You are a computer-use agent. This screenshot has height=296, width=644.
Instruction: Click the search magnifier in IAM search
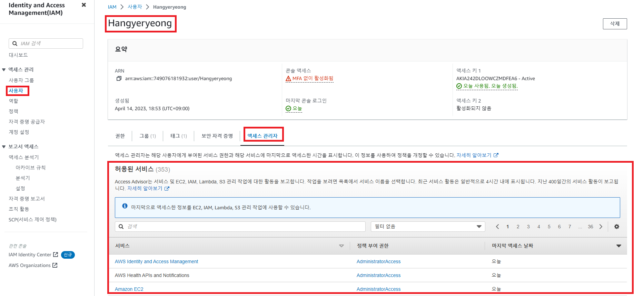(15, 44)
